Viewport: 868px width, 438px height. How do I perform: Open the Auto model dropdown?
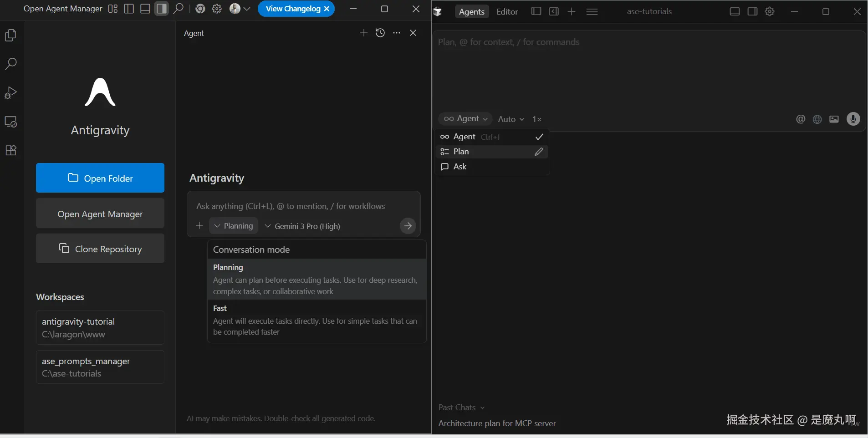click(511, 119)
